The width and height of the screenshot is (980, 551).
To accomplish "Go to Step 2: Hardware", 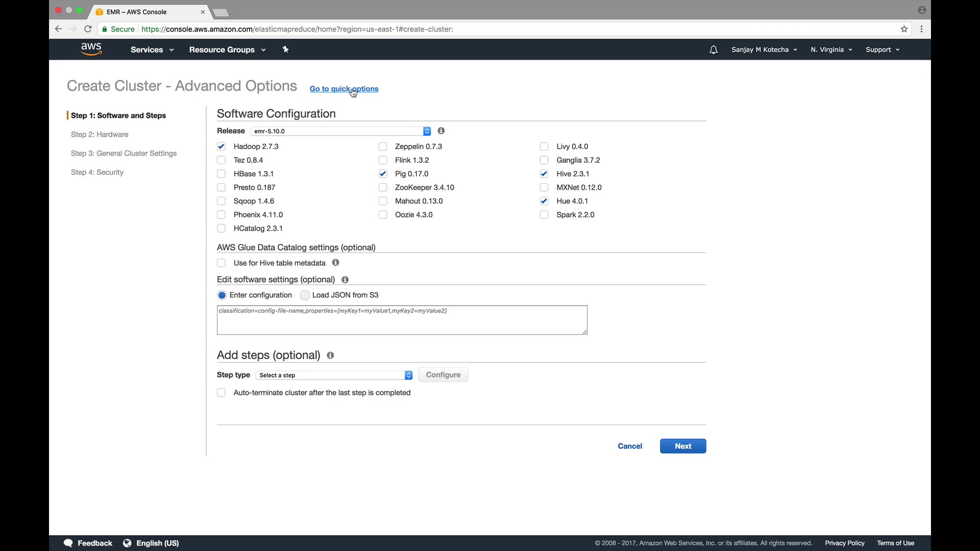I will pos(100,135).
